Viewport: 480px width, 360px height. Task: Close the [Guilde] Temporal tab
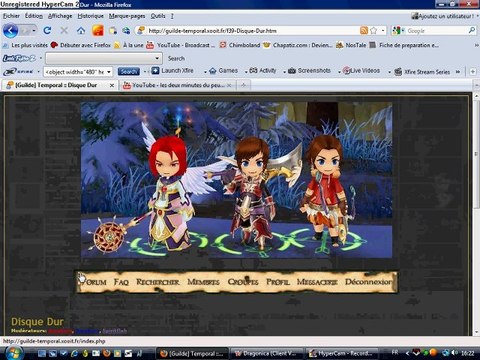[x=112, y=86]
